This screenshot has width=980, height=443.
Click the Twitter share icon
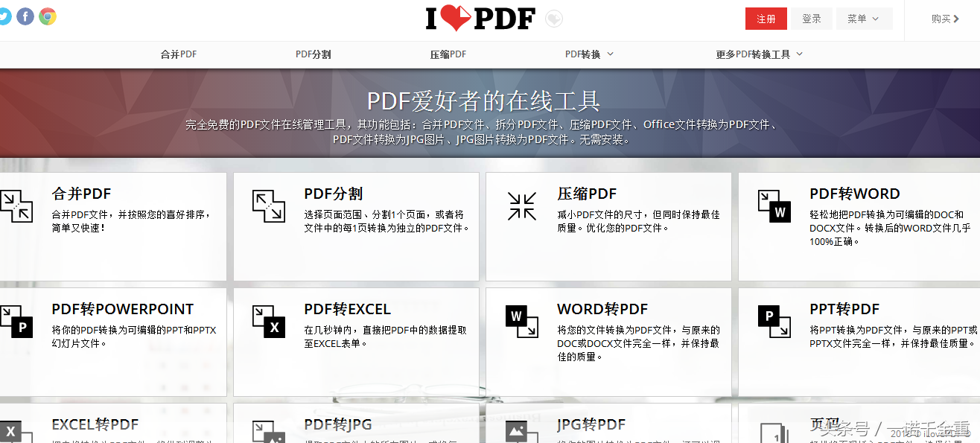tap(4, 16)
